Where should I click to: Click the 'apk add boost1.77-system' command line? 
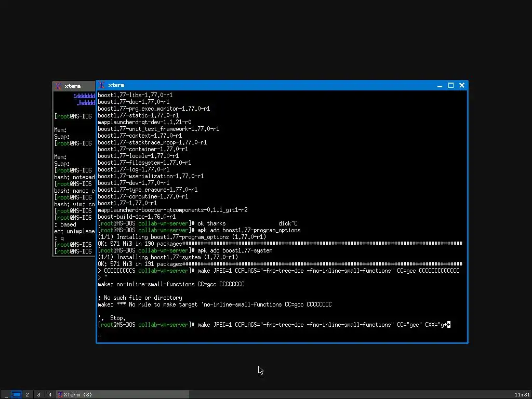[x=235, y=251]
